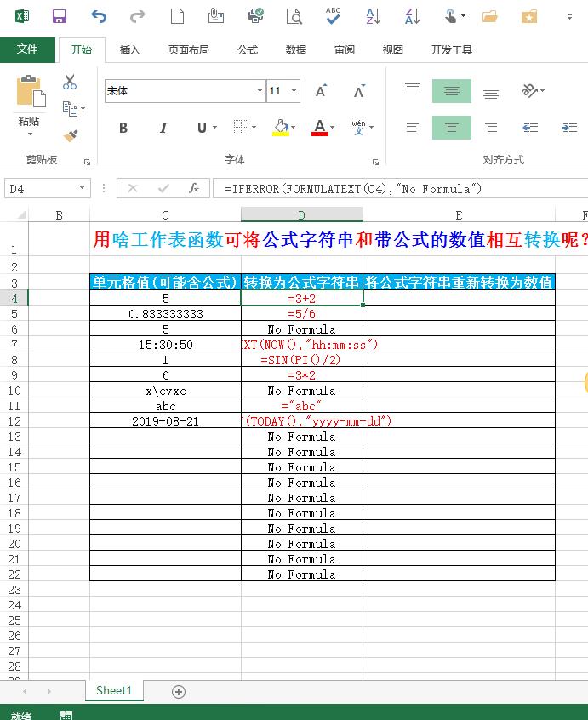Expand fill color dropdown arrow
Screen dimensions: 588x720
pos(294,128)
